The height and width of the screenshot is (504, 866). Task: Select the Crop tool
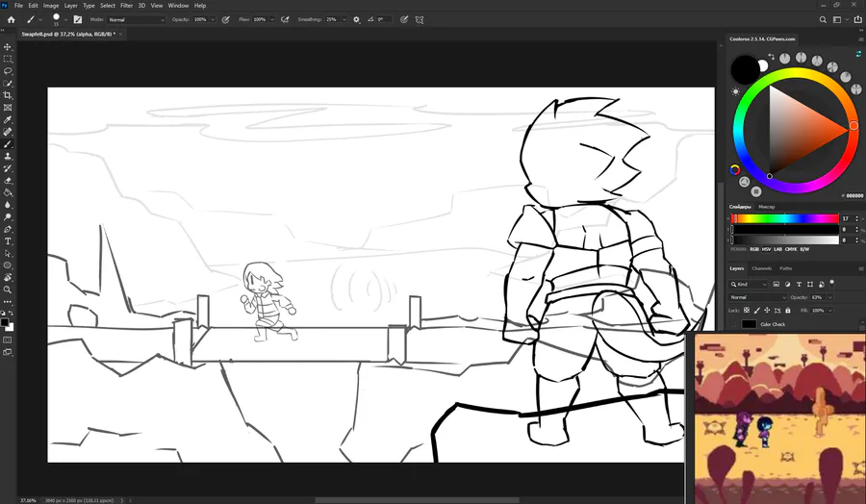[8, 95]
